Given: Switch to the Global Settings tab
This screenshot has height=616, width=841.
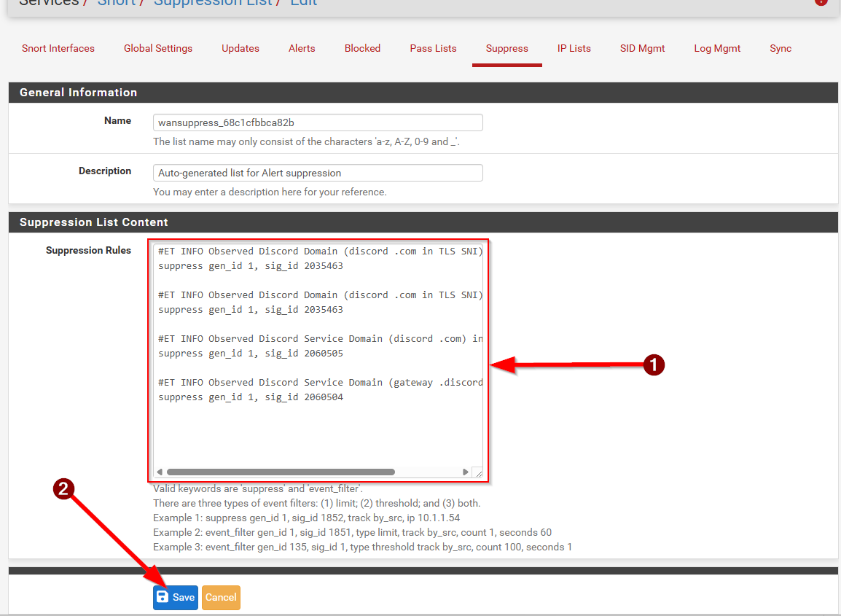Looking at the screenshot, I should point(158,48).
